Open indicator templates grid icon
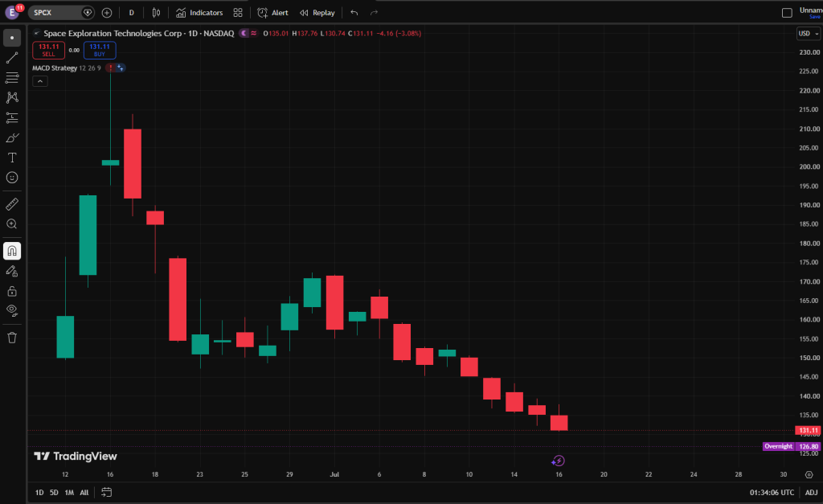Viewport: 823px width, 504px height. click(238, 13)
